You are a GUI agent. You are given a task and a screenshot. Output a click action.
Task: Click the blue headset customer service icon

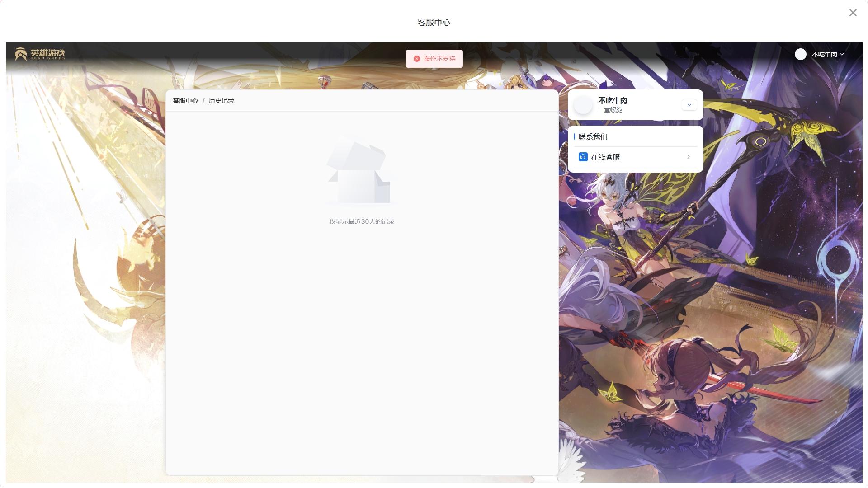point(583,157)
